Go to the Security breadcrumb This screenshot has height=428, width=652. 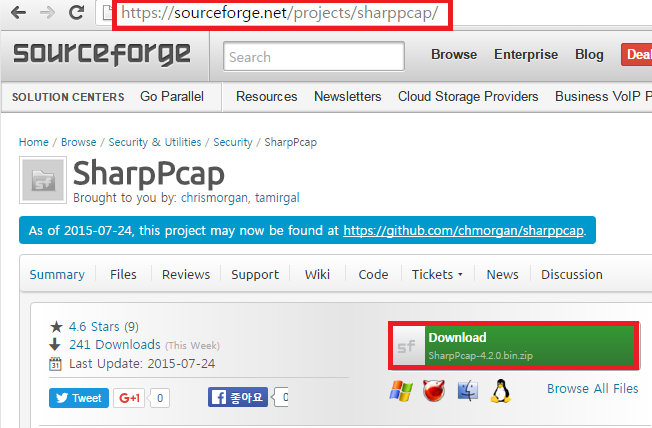point(233,142)
